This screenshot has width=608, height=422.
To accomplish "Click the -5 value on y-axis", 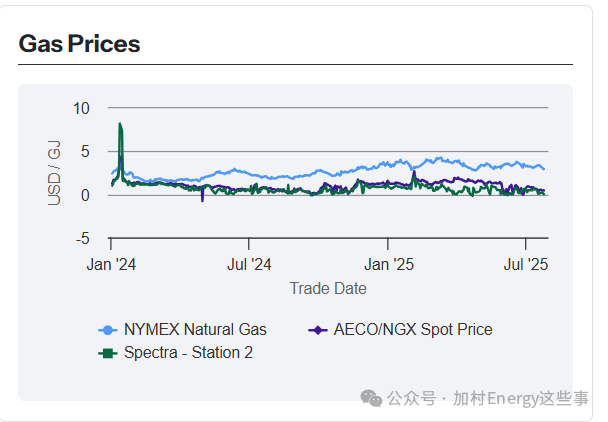I will [83, 238].
